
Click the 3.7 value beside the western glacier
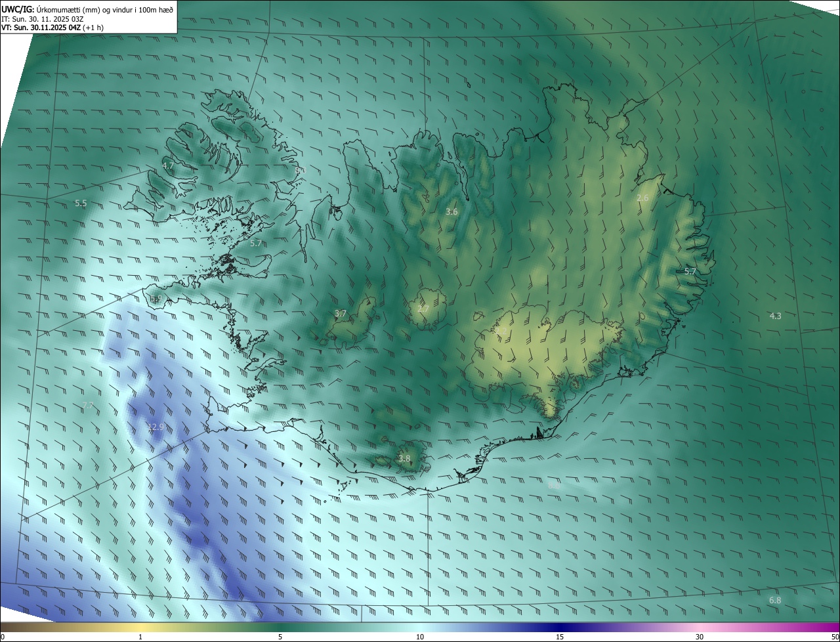tap(340, 314)
